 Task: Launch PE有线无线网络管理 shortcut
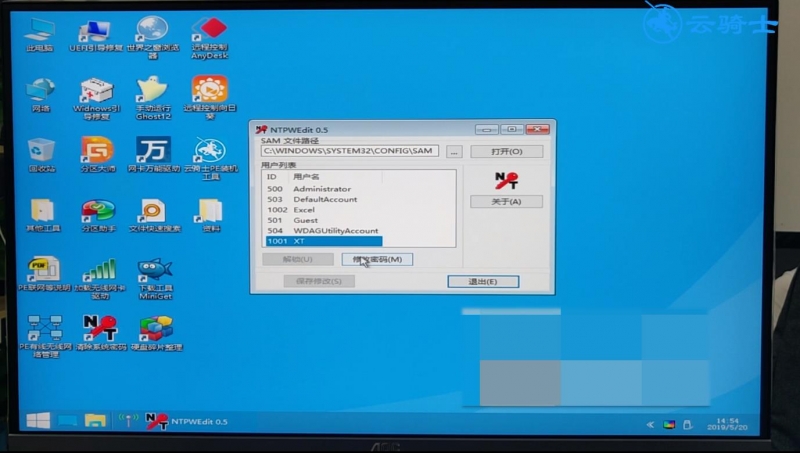pyautogui.click(x=45, y=336)
